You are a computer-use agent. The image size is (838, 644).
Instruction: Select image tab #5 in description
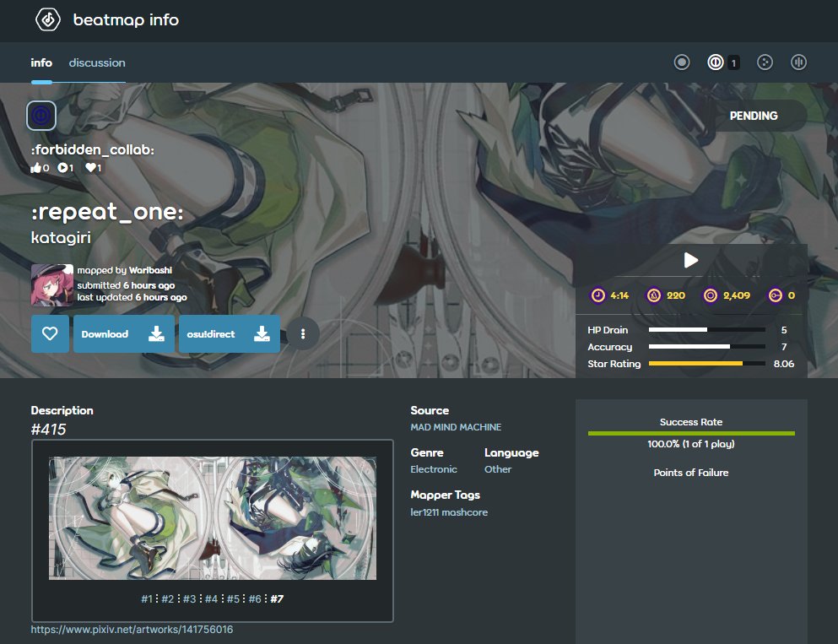(x=233, y=598)
